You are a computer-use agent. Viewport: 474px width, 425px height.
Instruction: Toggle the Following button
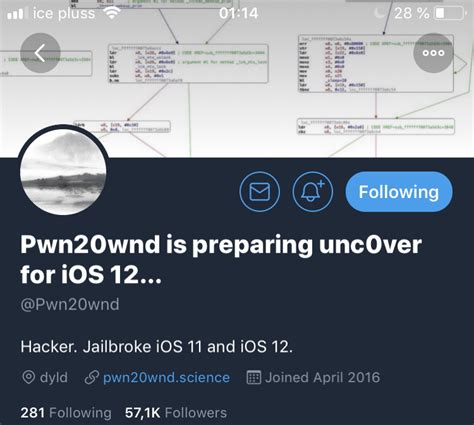coord(399,192)
